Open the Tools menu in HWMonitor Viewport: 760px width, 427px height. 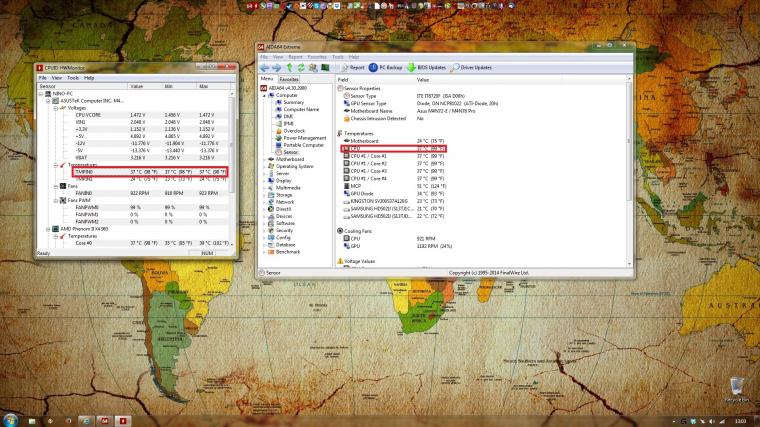tap(73, 77)
